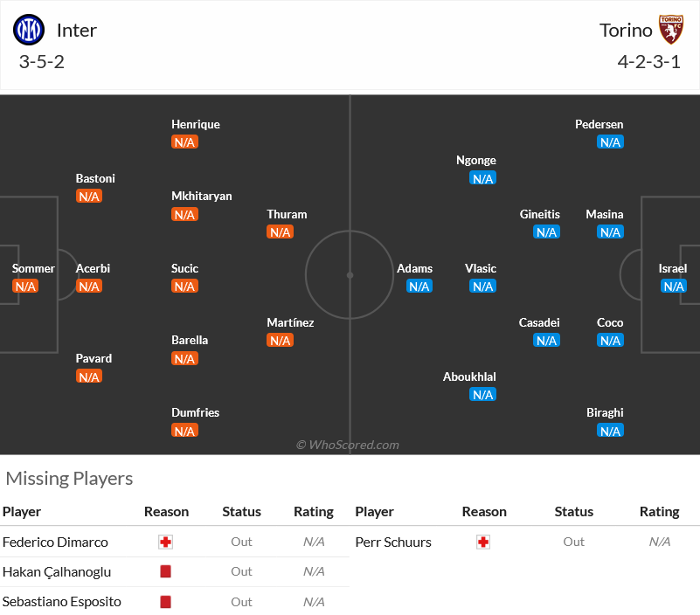Screen dimensions: 700x615
Task: Click the Inter team name
Action: pos(77,31)
